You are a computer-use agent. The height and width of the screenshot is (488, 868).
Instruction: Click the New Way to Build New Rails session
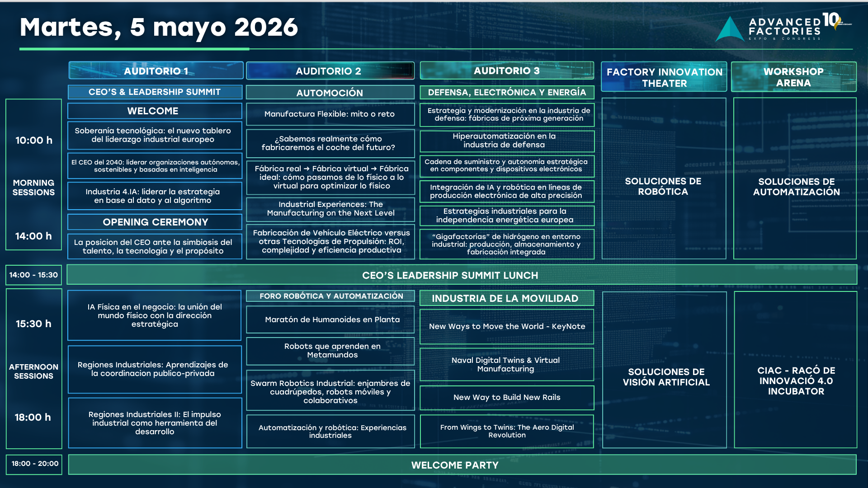point(507,397)
